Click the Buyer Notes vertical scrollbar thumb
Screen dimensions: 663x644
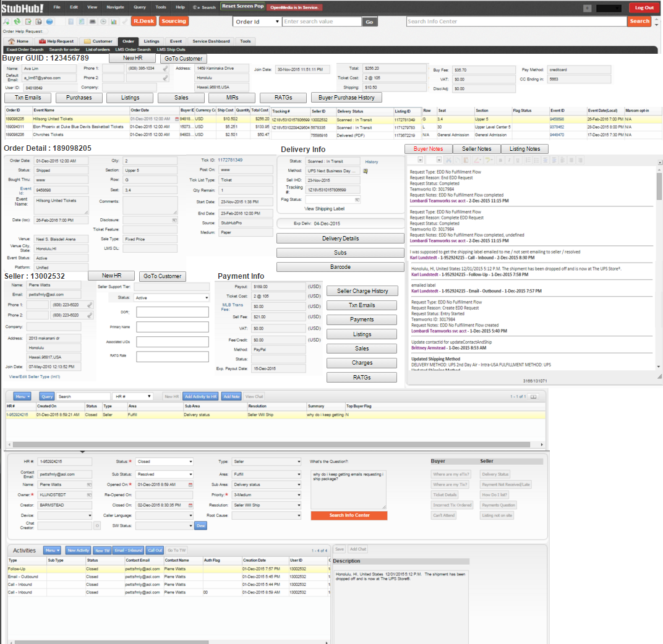(659, 186)
